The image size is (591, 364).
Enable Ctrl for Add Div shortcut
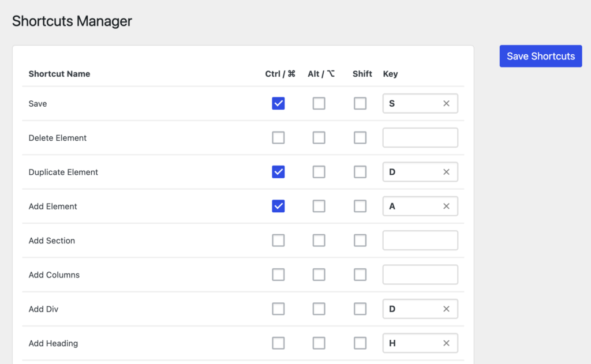[278, 309]
